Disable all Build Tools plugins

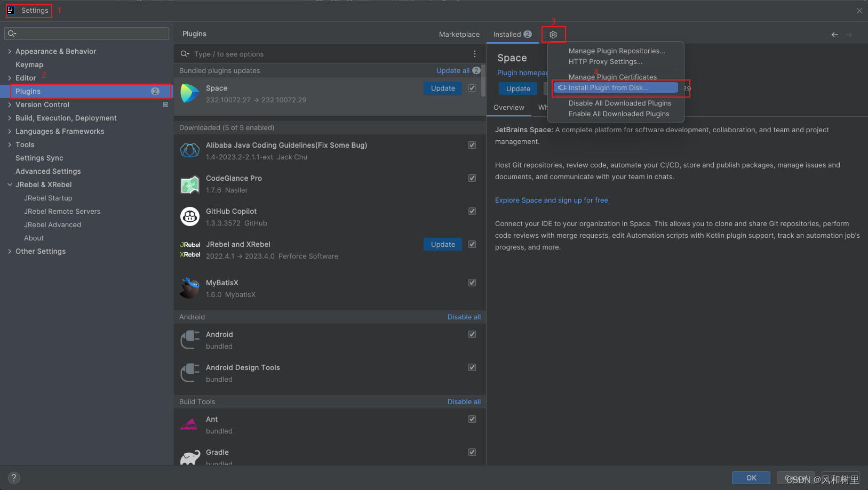464,401
